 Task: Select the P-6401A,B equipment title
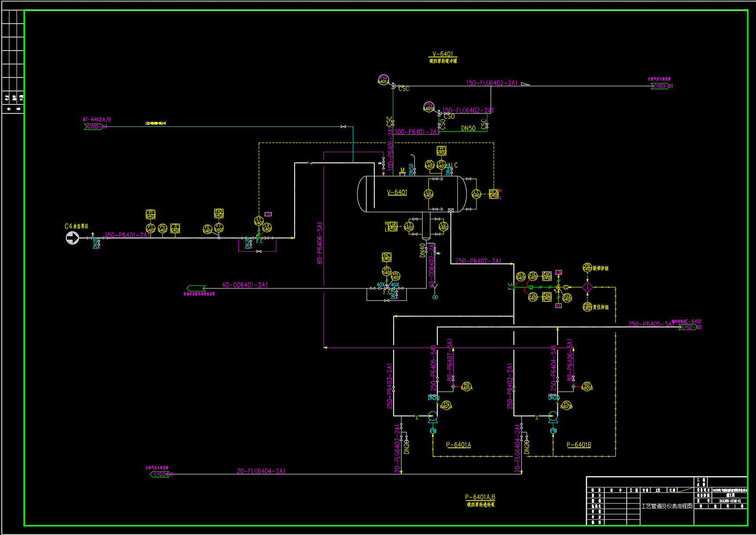480,497
